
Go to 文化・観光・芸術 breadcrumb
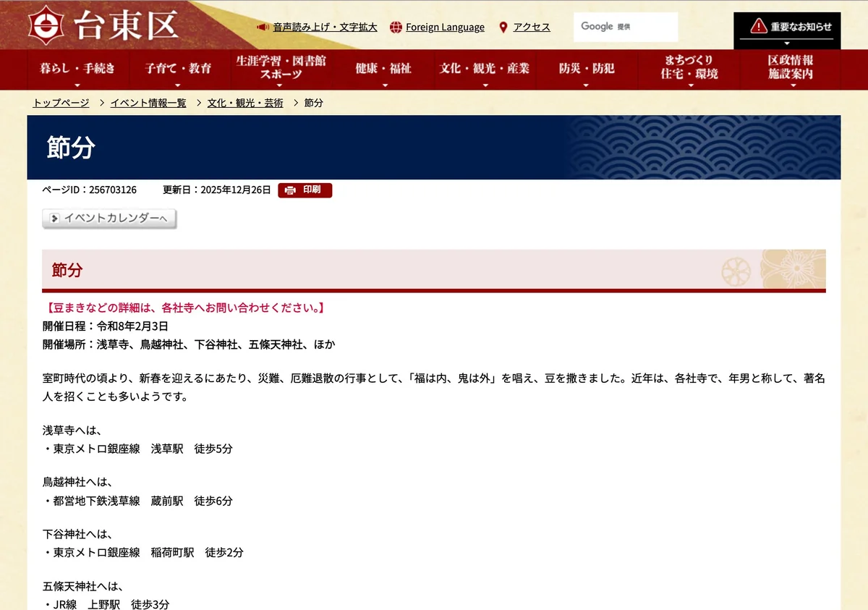[x=245, y=103]
